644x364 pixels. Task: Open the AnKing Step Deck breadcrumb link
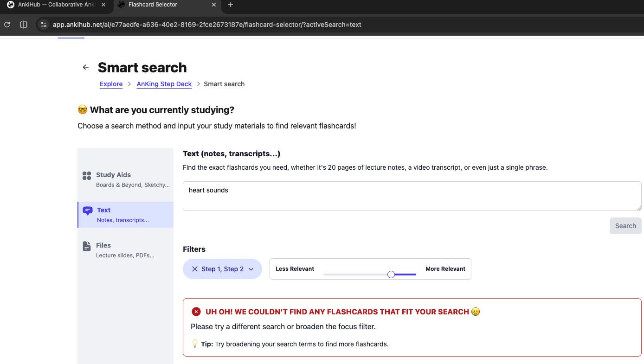[164, 84]
